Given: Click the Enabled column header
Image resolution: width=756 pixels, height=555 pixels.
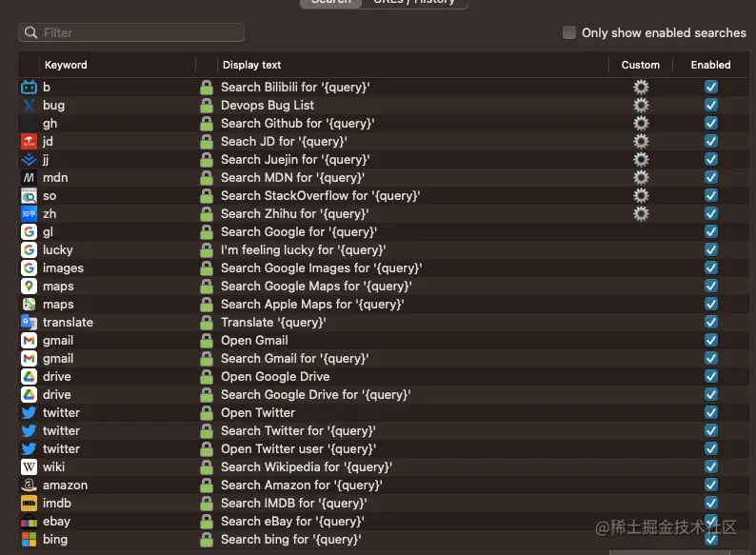Looking at the screenshot, I should coord(710,65).
